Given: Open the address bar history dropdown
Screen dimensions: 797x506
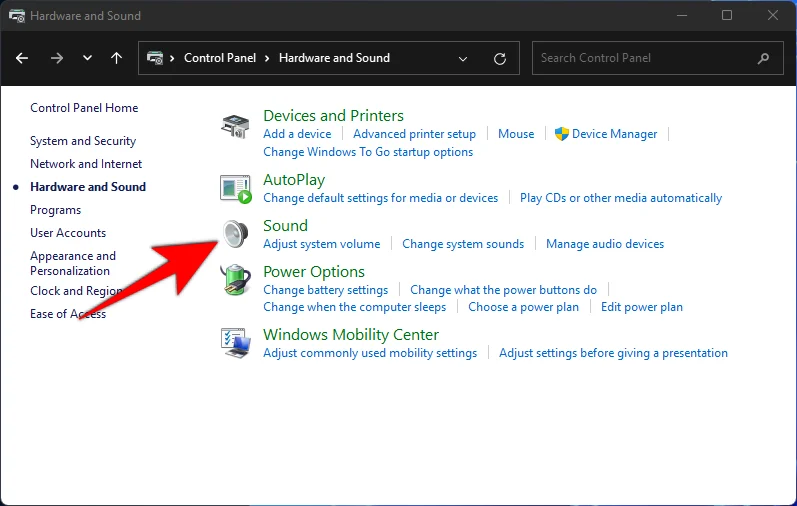Looking at the screenshot, I should coord(463,58).
